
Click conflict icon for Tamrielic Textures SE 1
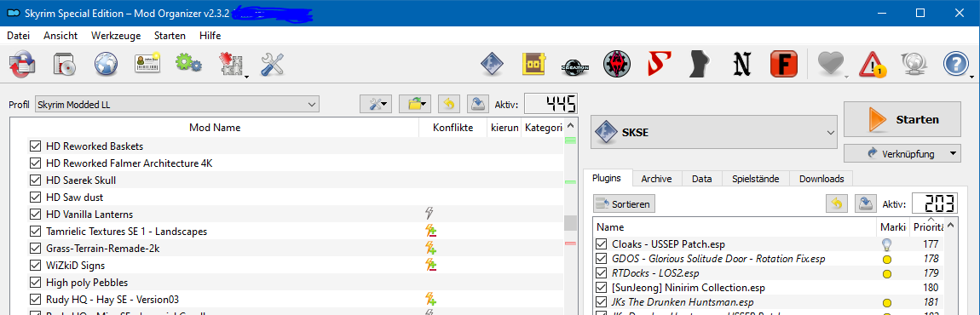point(430,232)
